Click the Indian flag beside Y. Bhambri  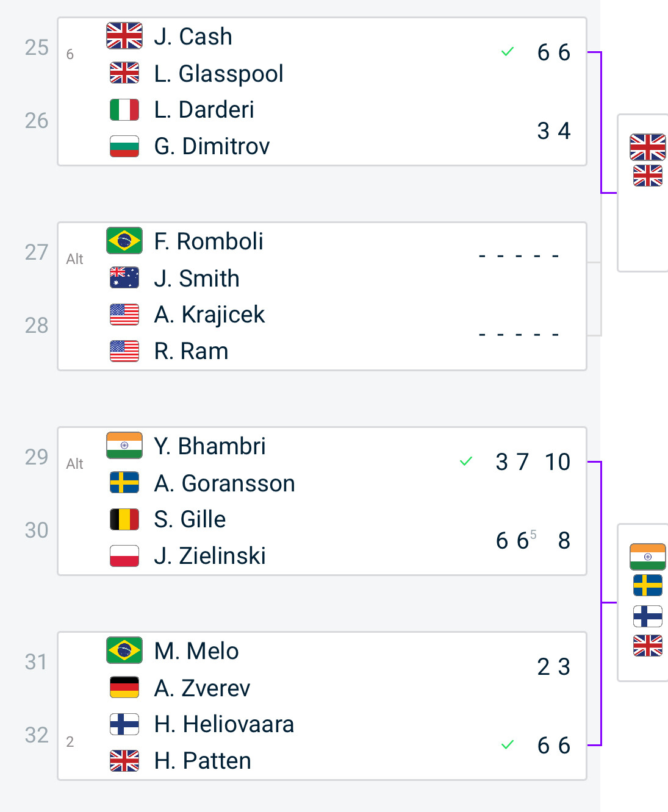pos(124,446)
